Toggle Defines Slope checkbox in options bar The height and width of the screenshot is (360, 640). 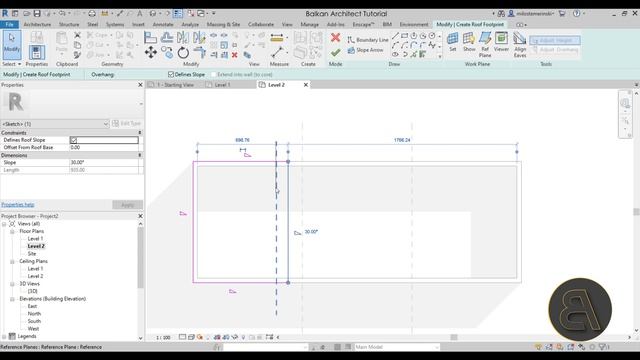(171, 74)
